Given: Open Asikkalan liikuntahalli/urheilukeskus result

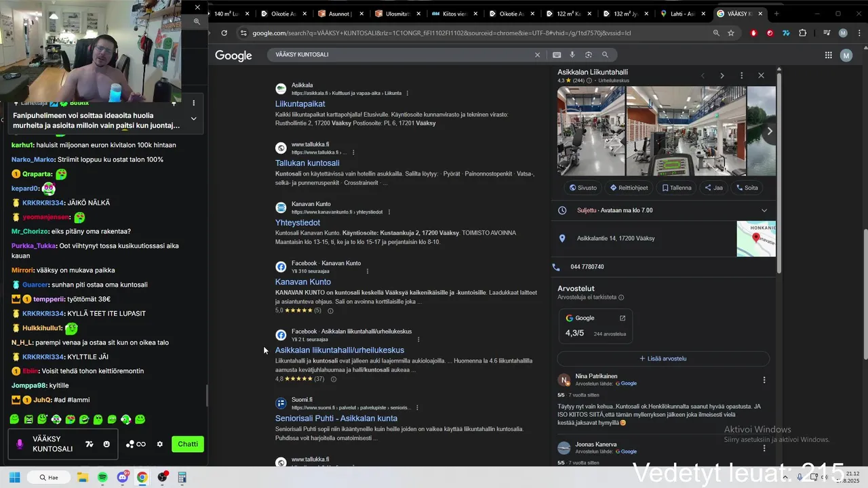Looking at the screenshot, I should [x=340, y=350].
